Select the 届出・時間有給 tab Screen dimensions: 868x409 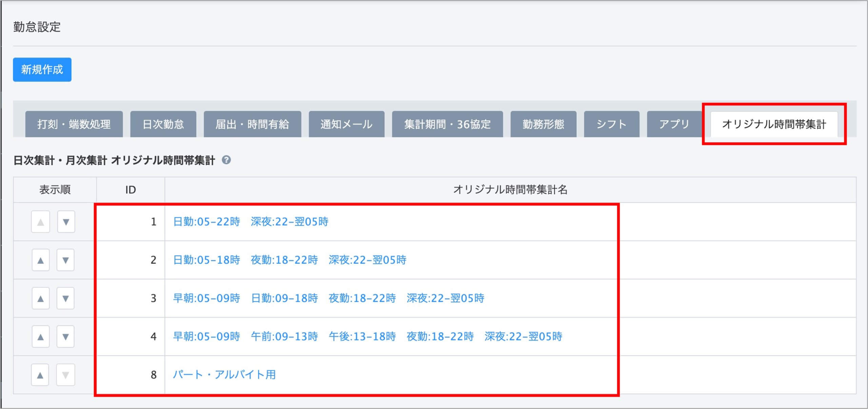click(x=252, y=124)
